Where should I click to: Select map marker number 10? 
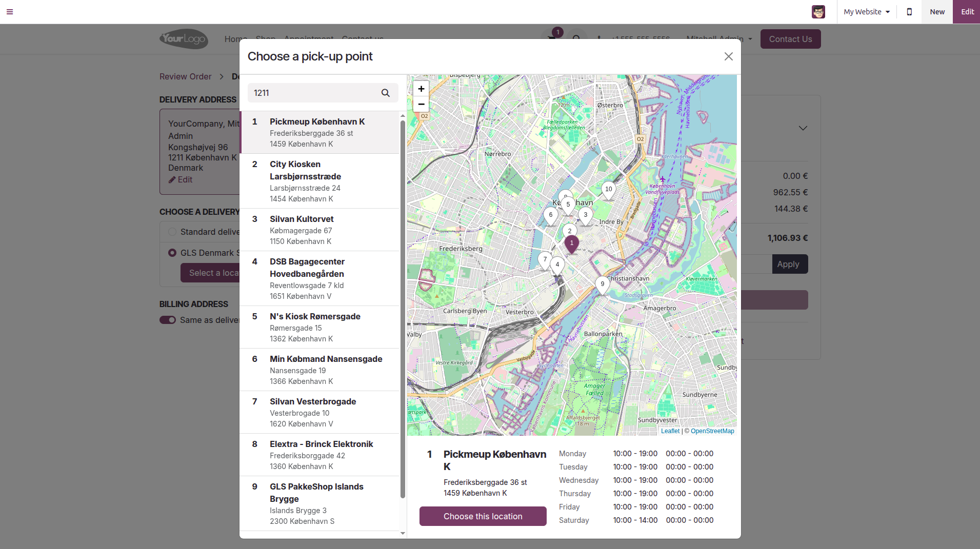pos(609,190)
